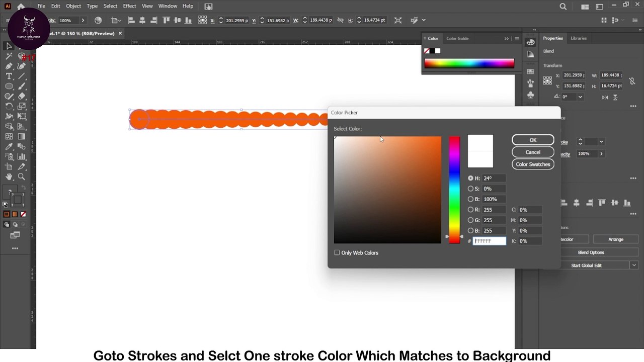Select the R red radio button
This screenshot has width=644, height=362.
(470, 210)
